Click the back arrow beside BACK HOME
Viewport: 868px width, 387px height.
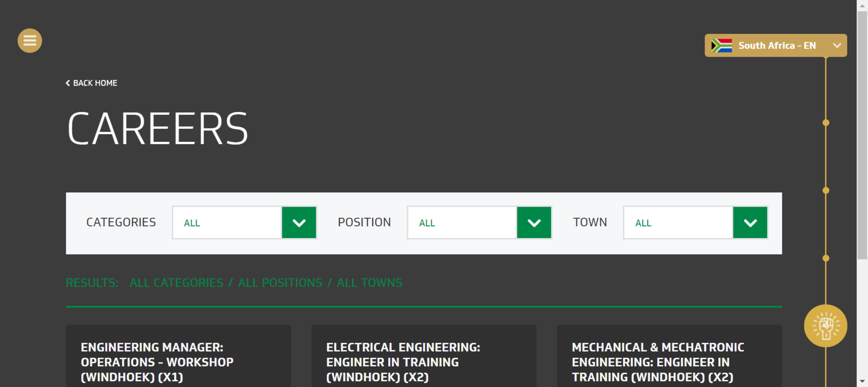(68, 83)
